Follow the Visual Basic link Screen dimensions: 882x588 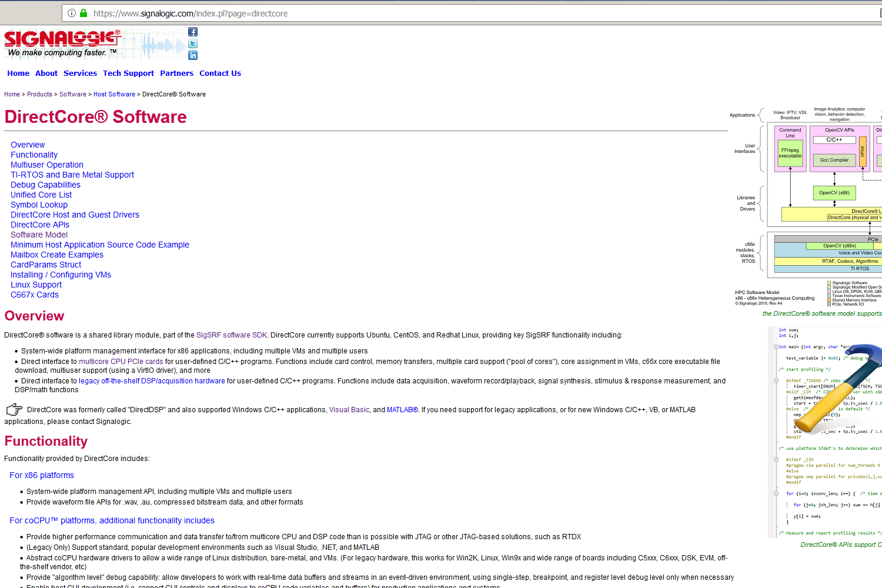click(x=349, y=410)
